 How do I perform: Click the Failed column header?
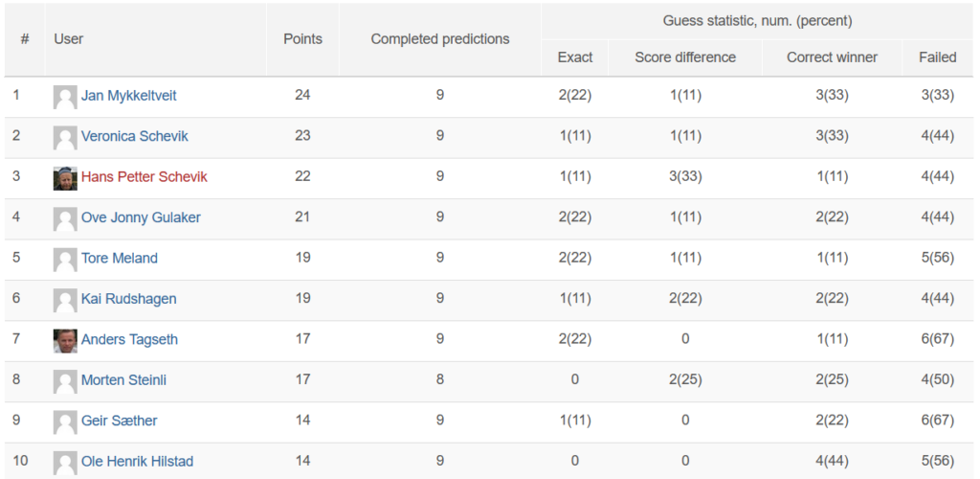(937, 57)
